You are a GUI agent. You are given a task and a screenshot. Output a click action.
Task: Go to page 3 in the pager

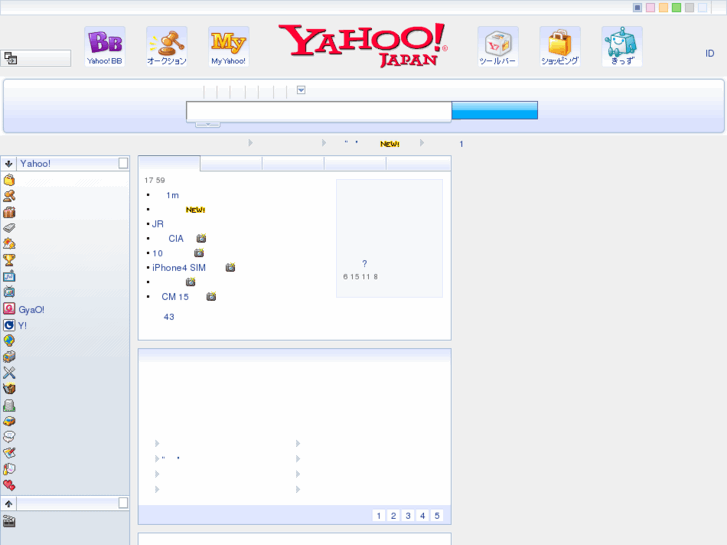(x=408, y=516)
